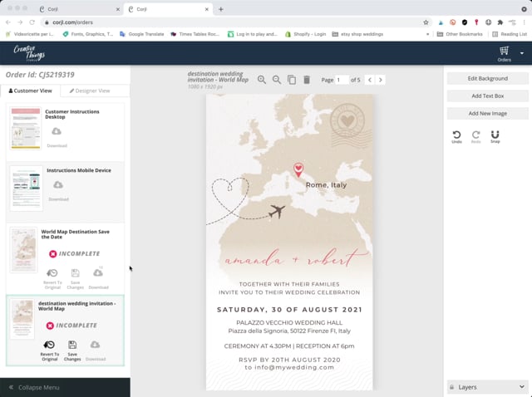Download the Customer Instructions Desktop file
The height and width of the screenshot is (397, 532).
click(57, 135)
